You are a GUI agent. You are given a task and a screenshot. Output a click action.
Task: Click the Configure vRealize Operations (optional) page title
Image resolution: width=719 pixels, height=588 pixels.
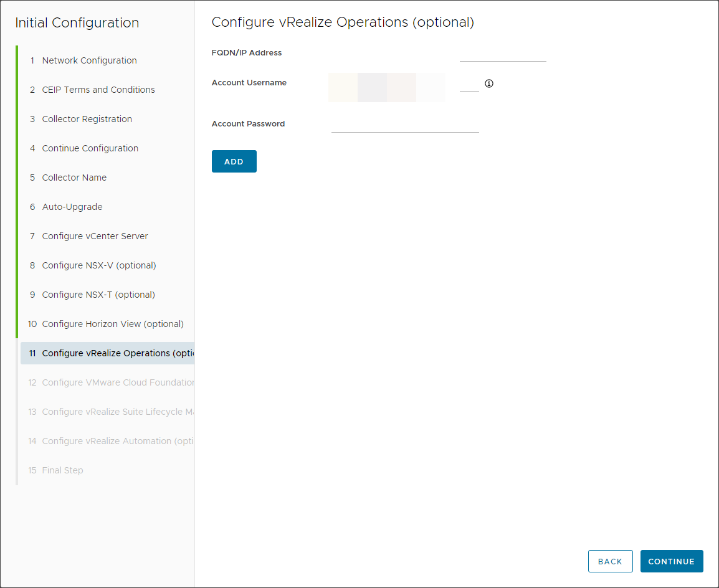[x=343, y=22]
